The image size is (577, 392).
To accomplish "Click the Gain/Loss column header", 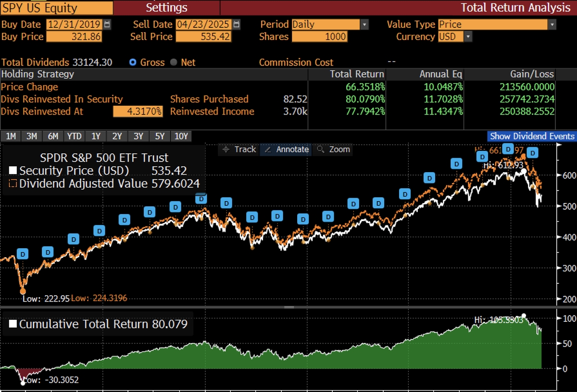I will pyautogui.click(x=532, y=74).
